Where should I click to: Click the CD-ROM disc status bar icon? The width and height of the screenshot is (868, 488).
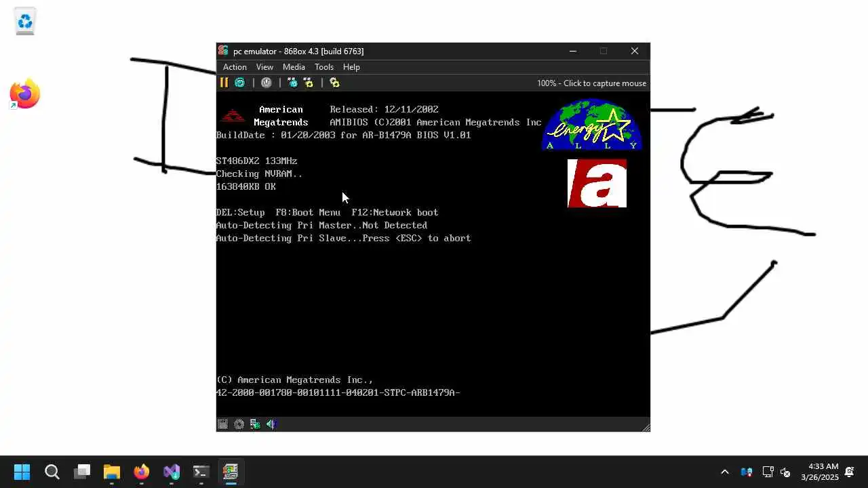click(239, 424)
